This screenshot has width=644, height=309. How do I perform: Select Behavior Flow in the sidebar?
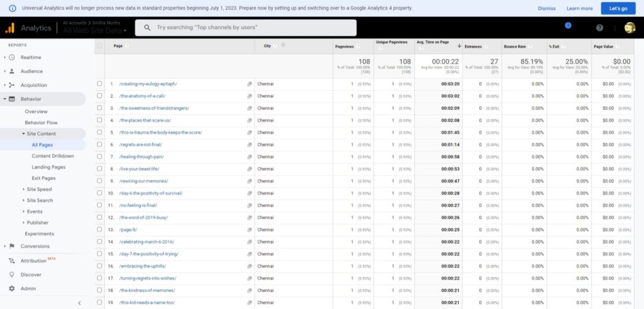coord(41,122)
